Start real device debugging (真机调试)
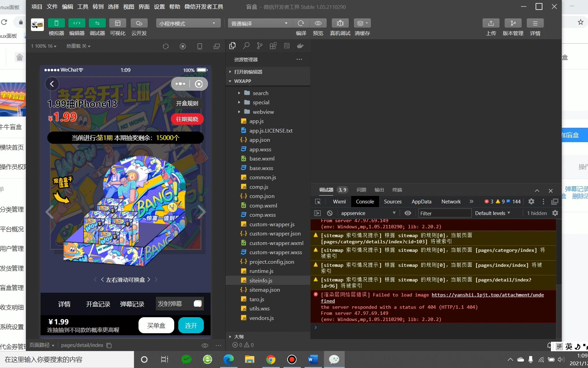The image size is (588, 368). tap(340, 23)
